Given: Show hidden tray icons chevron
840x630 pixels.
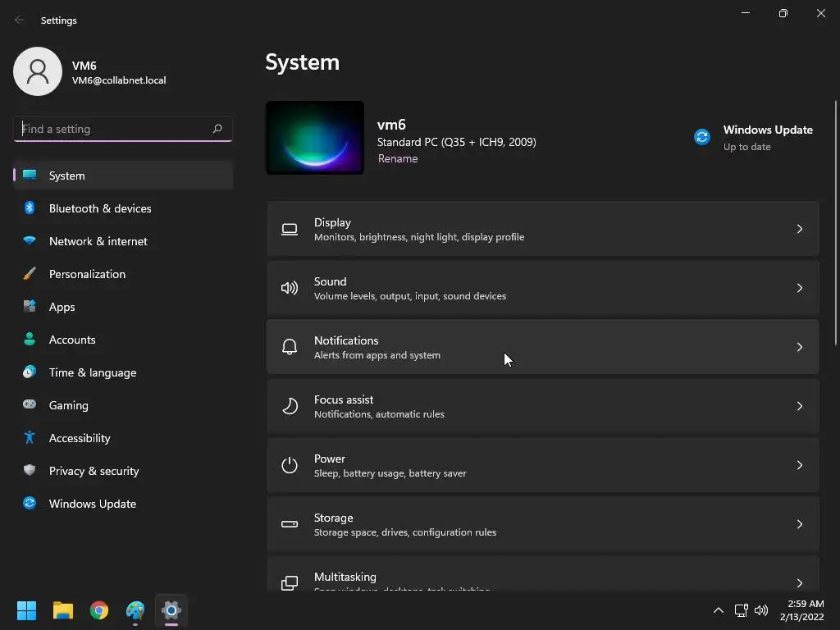Looking at the screenshot, I should (x=719, y=610).
